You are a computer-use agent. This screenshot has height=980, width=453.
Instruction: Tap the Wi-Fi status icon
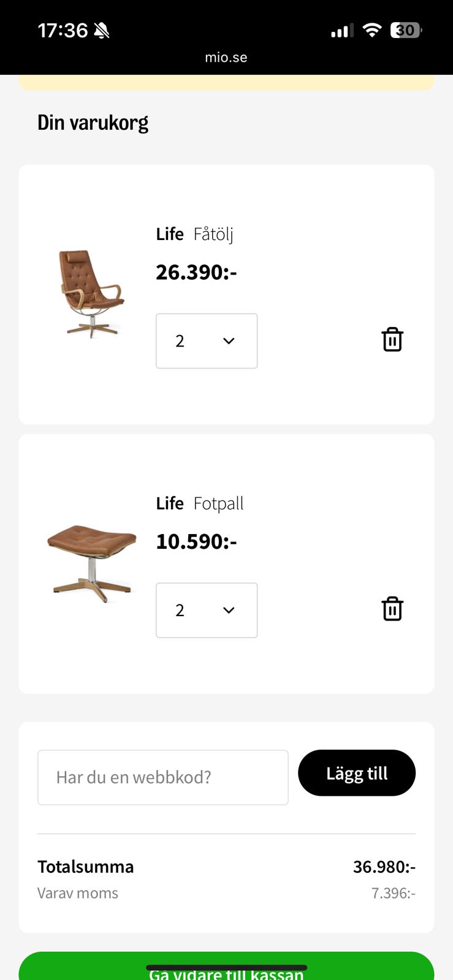(371, 30)
